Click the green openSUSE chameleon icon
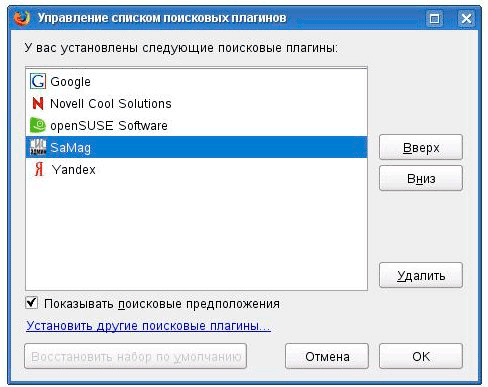 38,125
